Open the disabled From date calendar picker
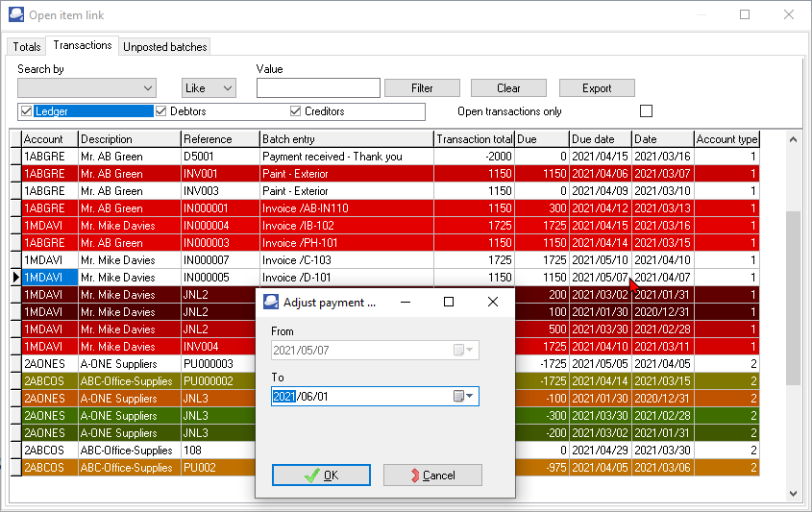The image size is (812, 512). point(463,351)
